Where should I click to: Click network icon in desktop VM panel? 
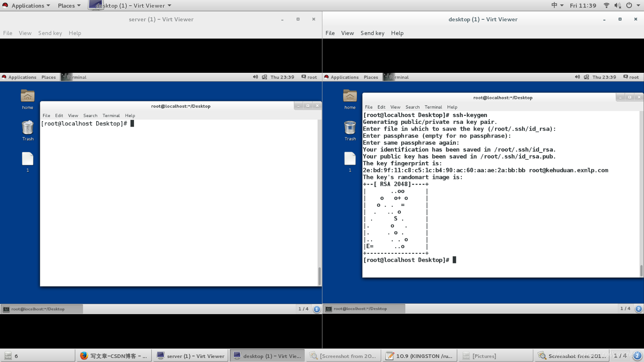tap(586, 77)
